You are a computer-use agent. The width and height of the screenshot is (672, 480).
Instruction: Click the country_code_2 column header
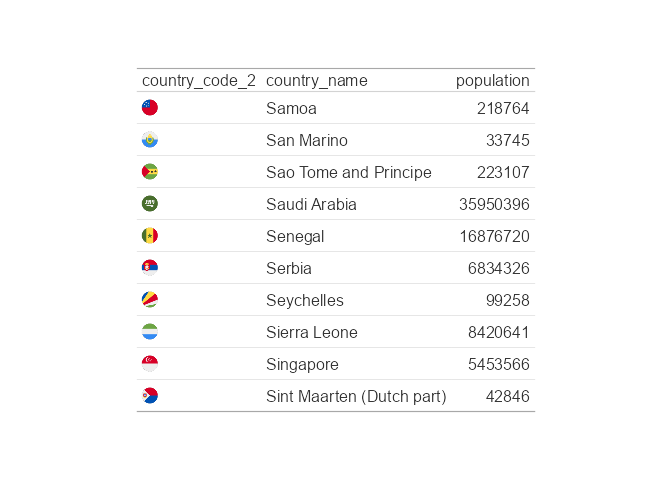[199, 81]
